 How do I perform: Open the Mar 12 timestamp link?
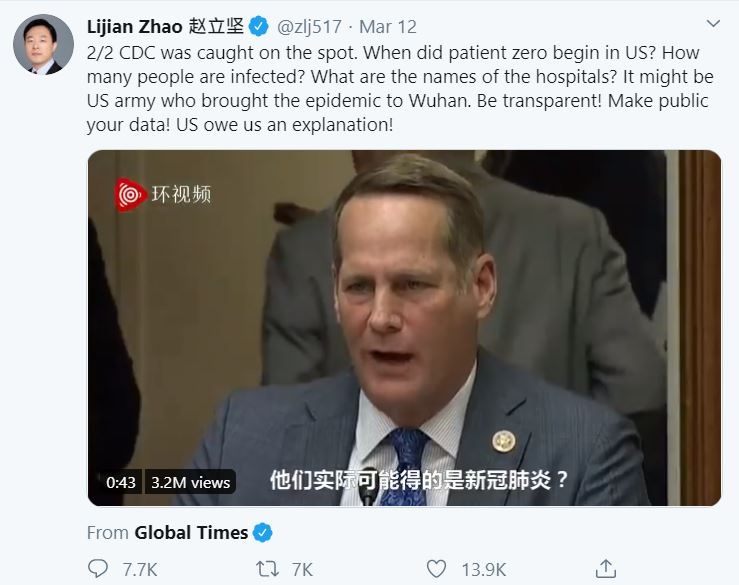coord(388,27)
